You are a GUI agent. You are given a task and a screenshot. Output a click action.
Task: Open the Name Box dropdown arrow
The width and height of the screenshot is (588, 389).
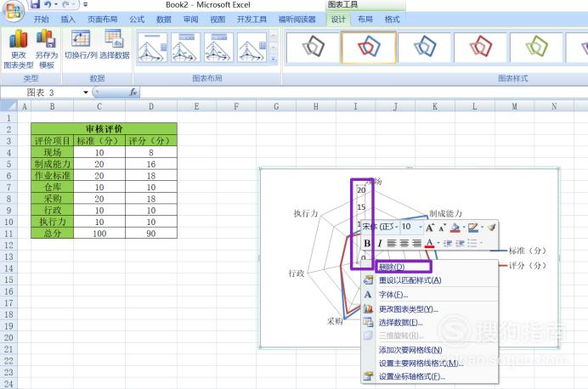[x=86, y=93]
